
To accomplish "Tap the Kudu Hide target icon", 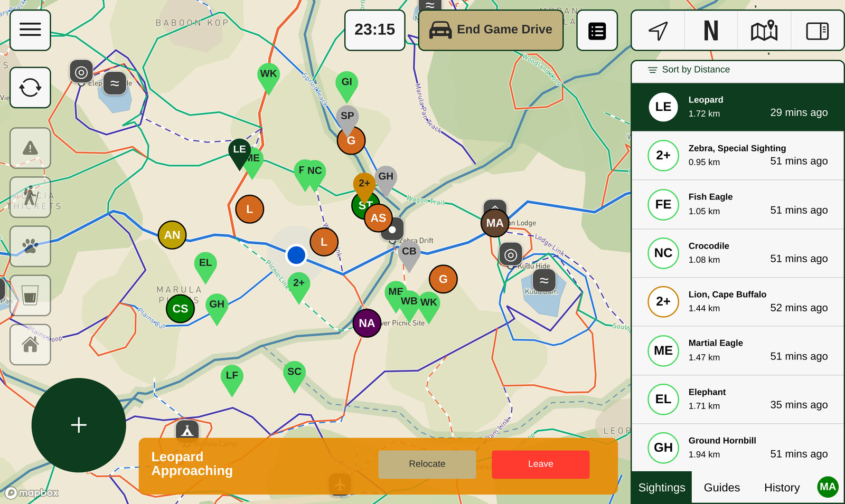I will (x=510, y=255).
